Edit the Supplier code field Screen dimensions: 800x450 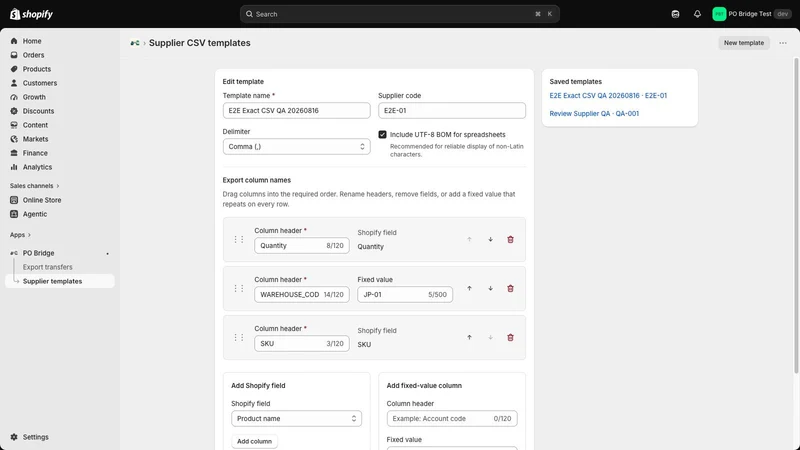452,111
